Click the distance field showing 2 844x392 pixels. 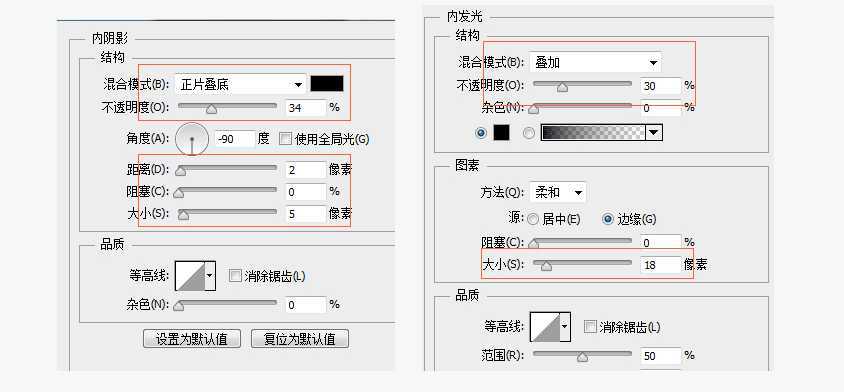point(306,170)
